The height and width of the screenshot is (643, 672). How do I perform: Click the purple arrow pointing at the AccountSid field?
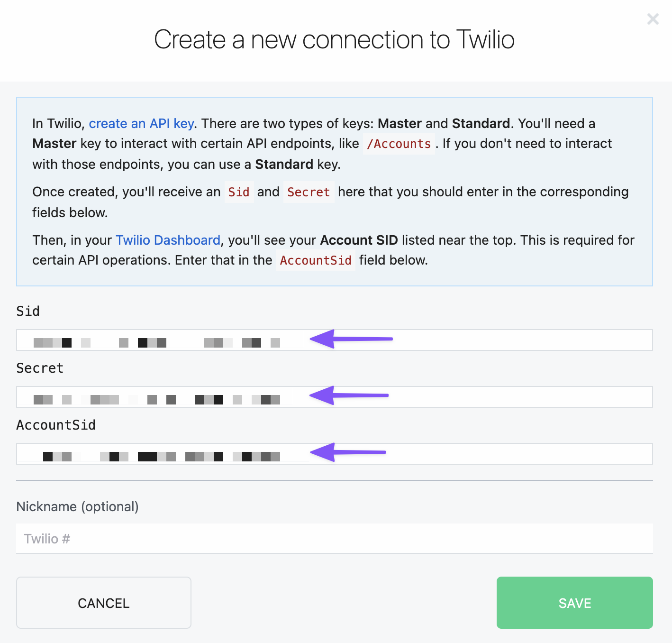tap(348, 452)
